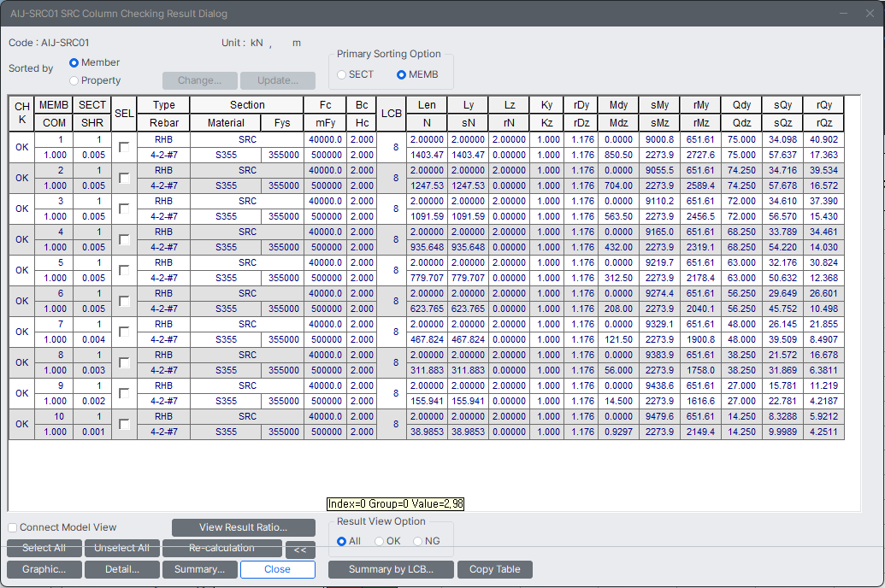Screen dimensions: 885x588
Task: Click the rQy column header
Action: coord(824,105)
